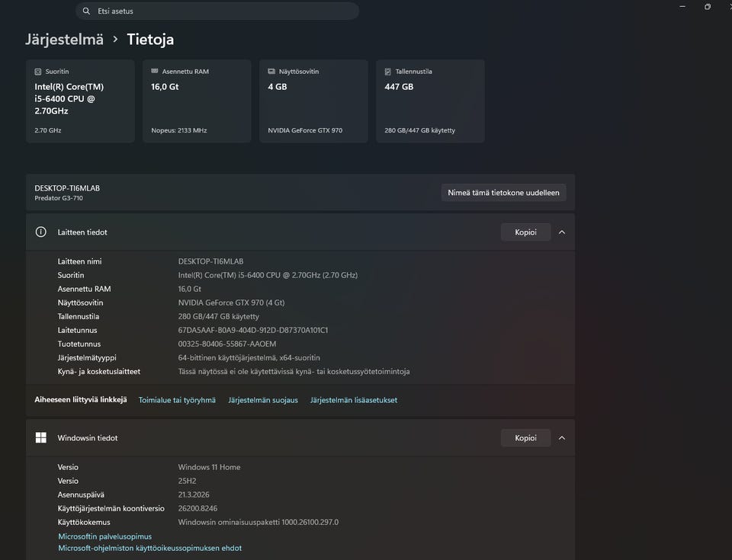Select the Asennuspäivä value 21.3.2026

coord(194,494)
